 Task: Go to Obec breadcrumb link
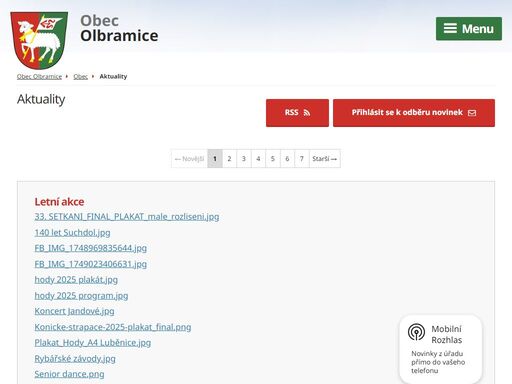click(81, 76)
